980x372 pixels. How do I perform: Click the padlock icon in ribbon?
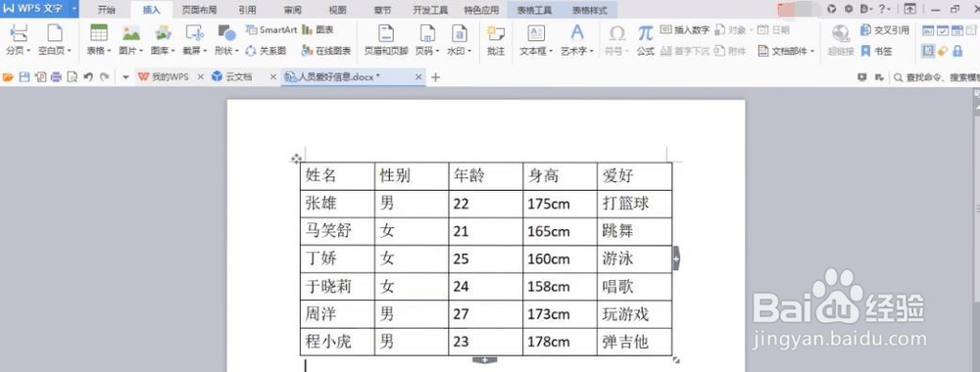click(956, 51)
